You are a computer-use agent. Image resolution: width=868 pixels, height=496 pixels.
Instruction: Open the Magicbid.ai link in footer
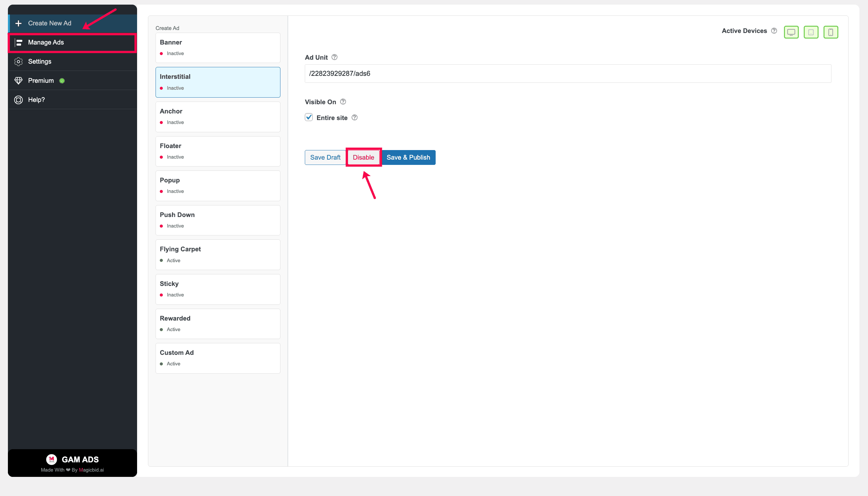(x=91, y=470)
